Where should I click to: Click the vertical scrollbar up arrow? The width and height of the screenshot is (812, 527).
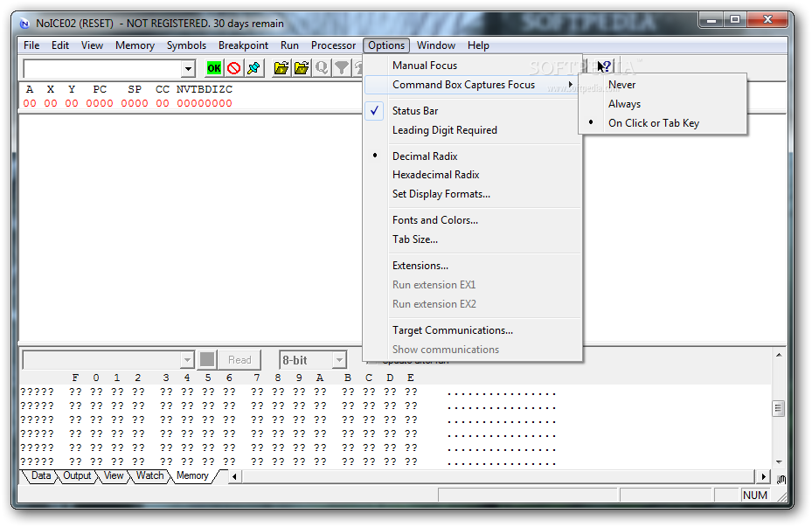[778, 355]
